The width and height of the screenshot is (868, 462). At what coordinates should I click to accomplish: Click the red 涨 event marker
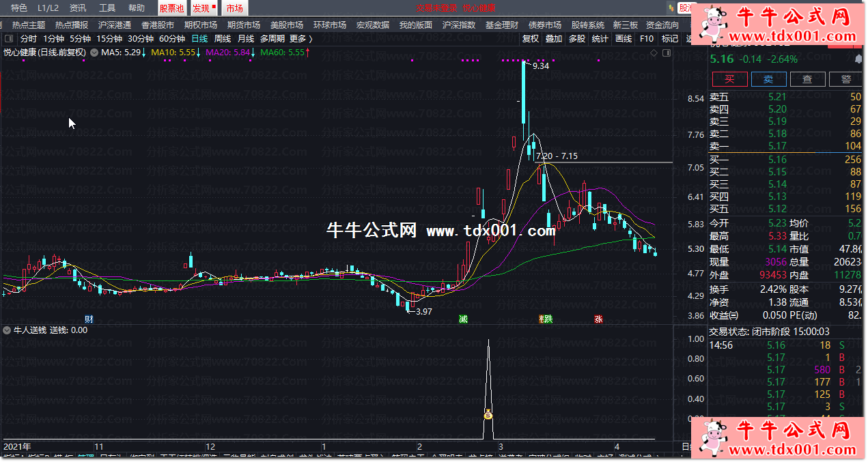click(x=598, y=319)
